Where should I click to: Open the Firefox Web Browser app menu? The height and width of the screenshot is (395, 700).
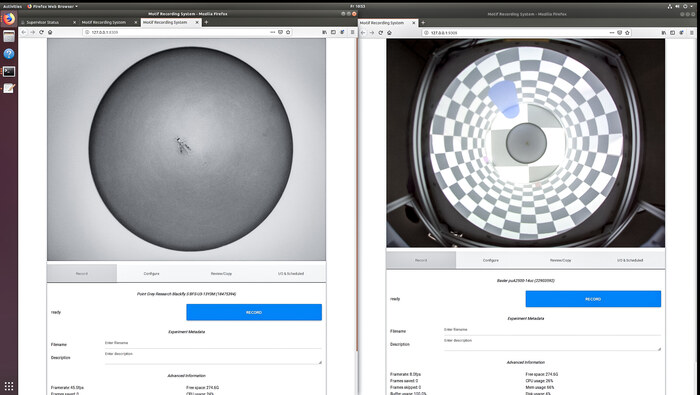click(52, 7)
